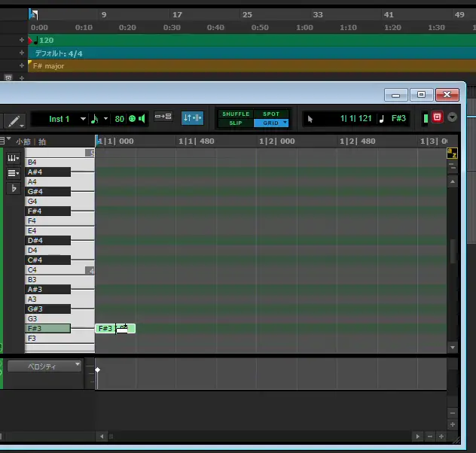Click the default note duration icon
476x453 pixels.
point(96,119)
